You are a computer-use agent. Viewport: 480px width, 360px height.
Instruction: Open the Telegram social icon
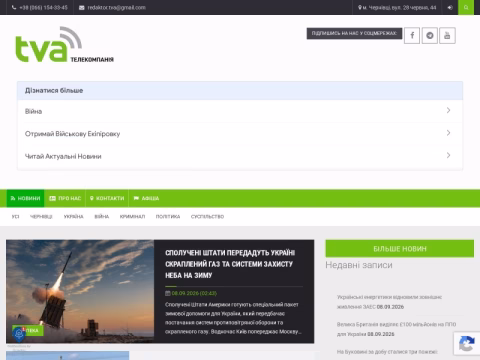tap(430, 35)
